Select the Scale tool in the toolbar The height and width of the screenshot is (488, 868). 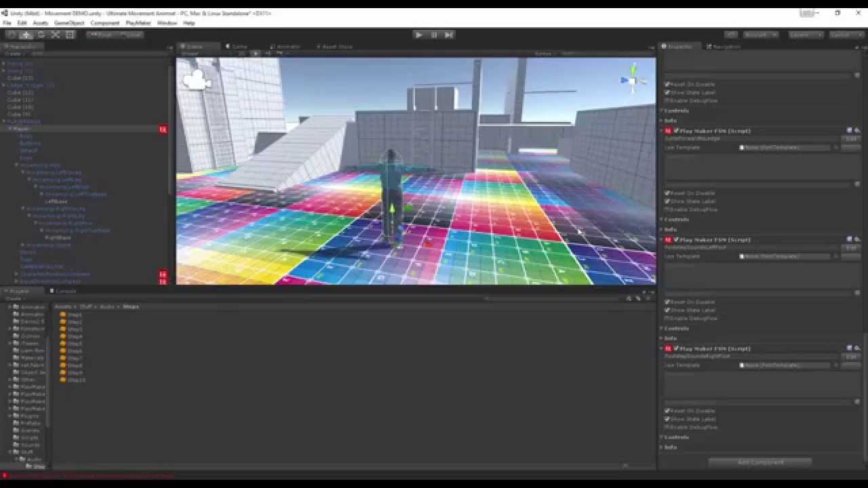coord(56,35)
